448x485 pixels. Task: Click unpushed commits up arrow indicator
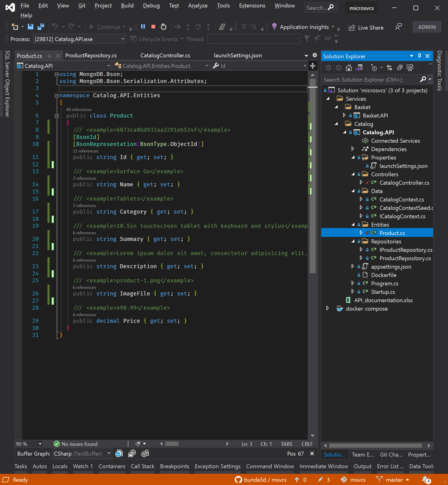tap(300, 480)
